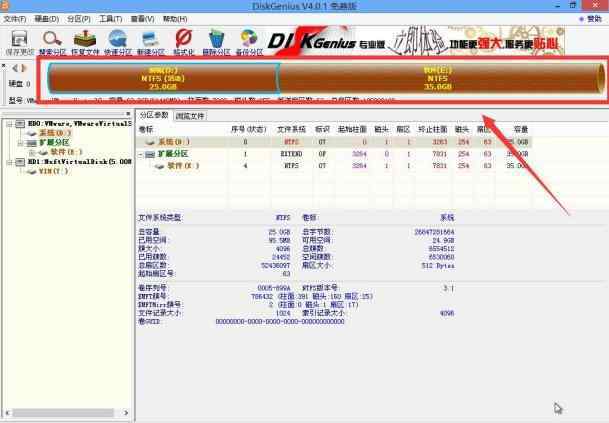Click the 容量 column header

pyautogui.click(x=521, y=129)
